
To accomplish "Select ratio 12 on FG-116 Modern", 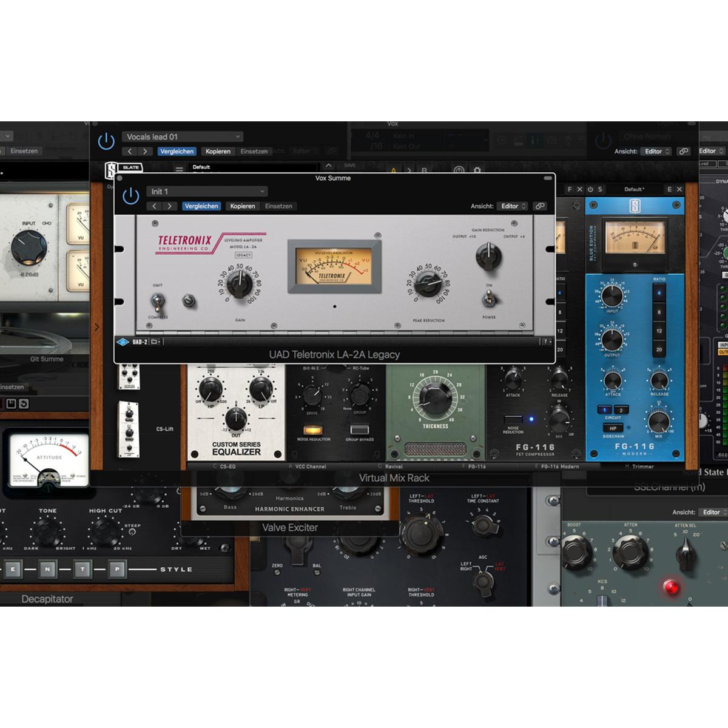I will pyautogui.click(x=659, y=331).
